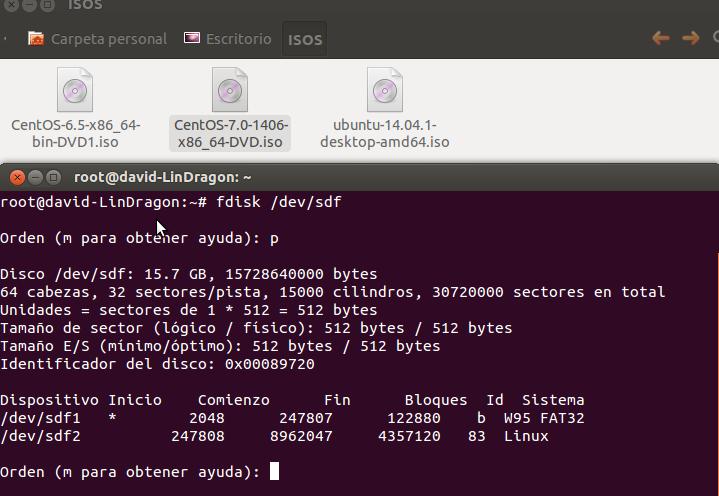The width and height of the screenshot is (719, 496).
Task: Click the Escritorio desktop icon in path bar
Action: tap(192, 39)
